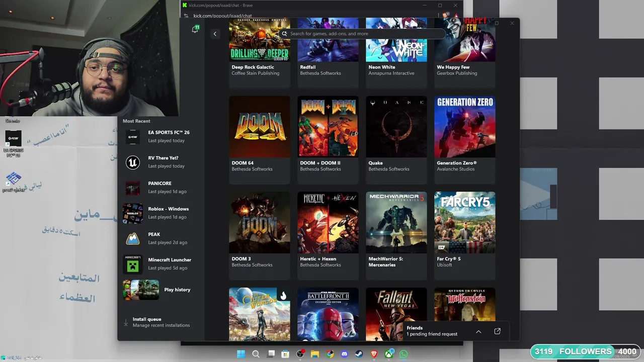Screen dimensions: 644x362
Task: Open the notifications bell in Xbox app
Action: [195, 30]
